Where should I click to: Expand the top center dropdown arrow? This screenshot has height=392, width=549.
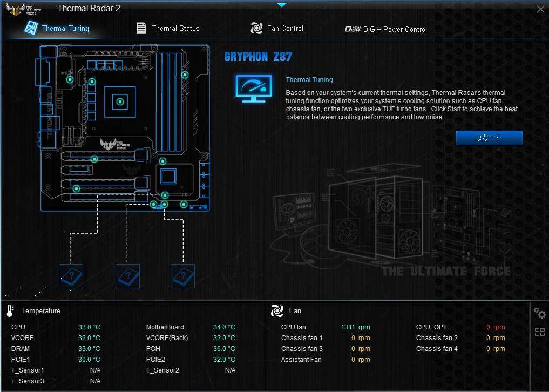pos(281,5)
